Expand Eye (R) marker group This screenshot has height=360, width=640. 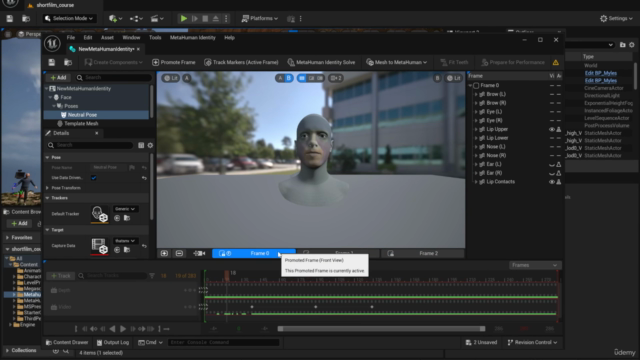476,120
